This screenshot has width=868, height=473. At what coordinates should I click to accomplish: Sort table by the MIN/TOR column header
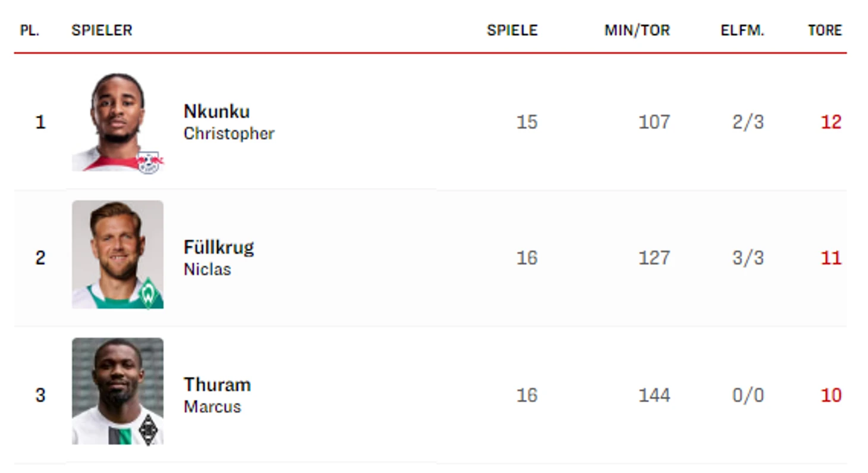637,30
